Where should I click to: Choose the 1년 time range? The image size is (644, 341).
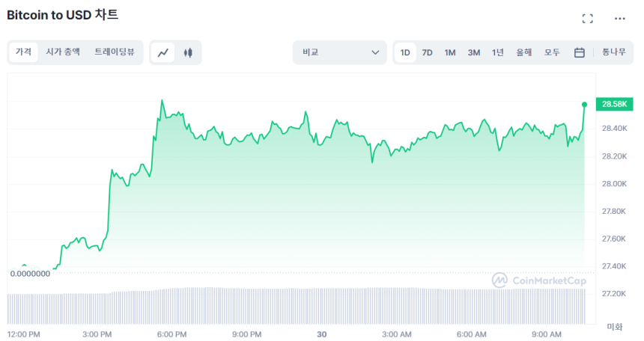(498, 52)
